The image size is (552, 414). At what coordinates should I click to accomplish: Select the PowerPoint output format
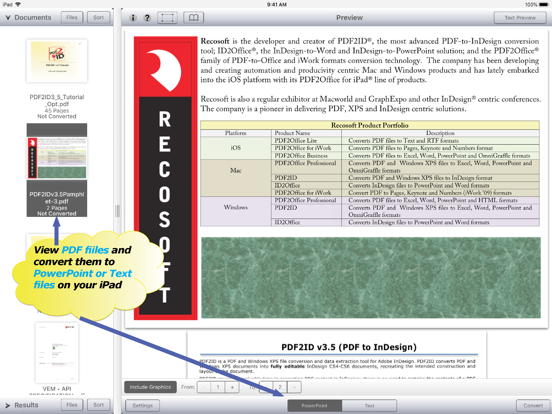point(314,406)
